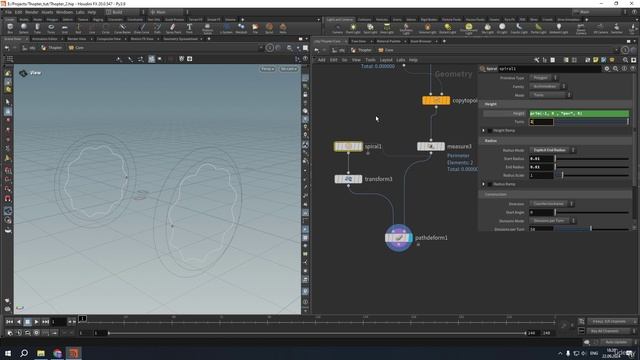Screen dimensions: 640x360
Task: Adjust the Divisions per Turn slider
Action: pos(591,229)
